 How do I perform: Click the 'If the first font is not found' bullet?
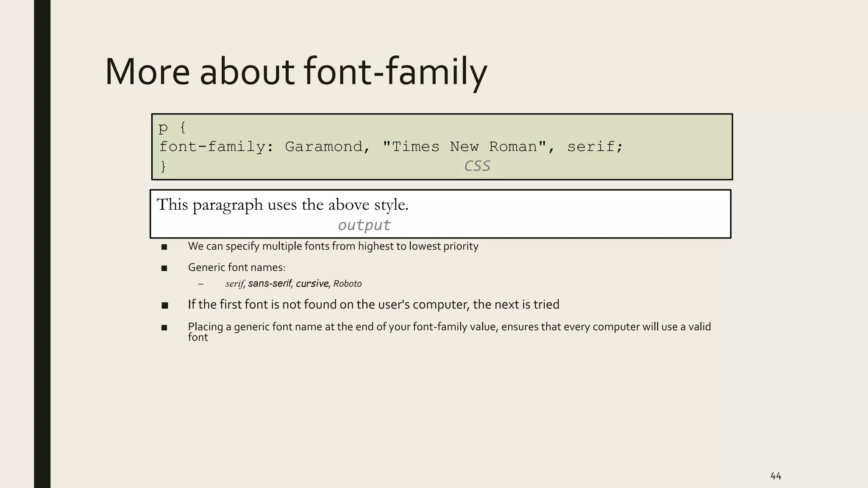(x=373, y=305)
